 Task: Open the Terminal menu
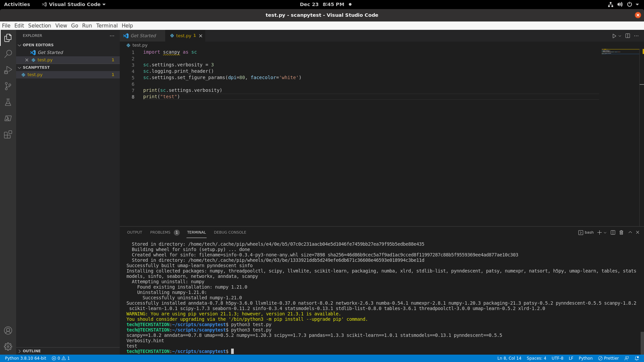tap(107, 25)
